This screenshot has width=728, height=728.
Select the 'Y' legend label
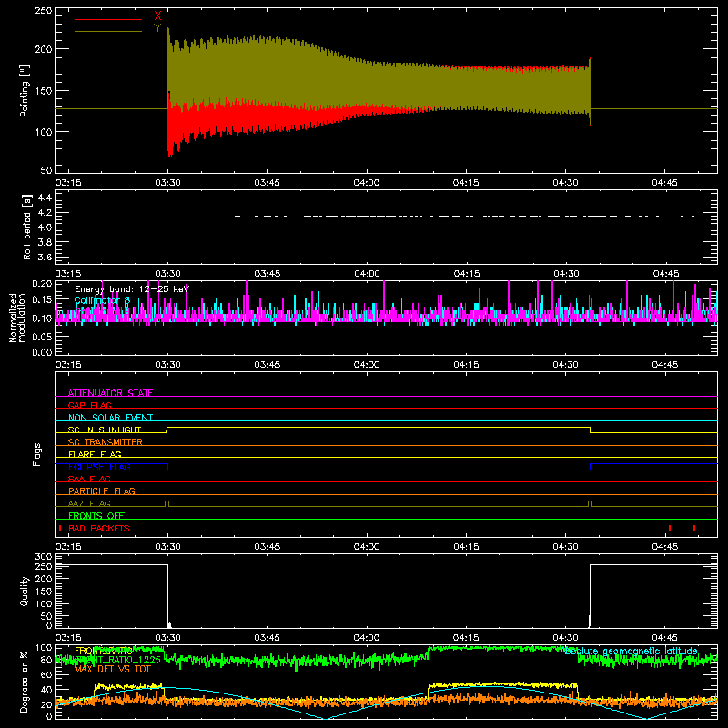tap(157, 28)
